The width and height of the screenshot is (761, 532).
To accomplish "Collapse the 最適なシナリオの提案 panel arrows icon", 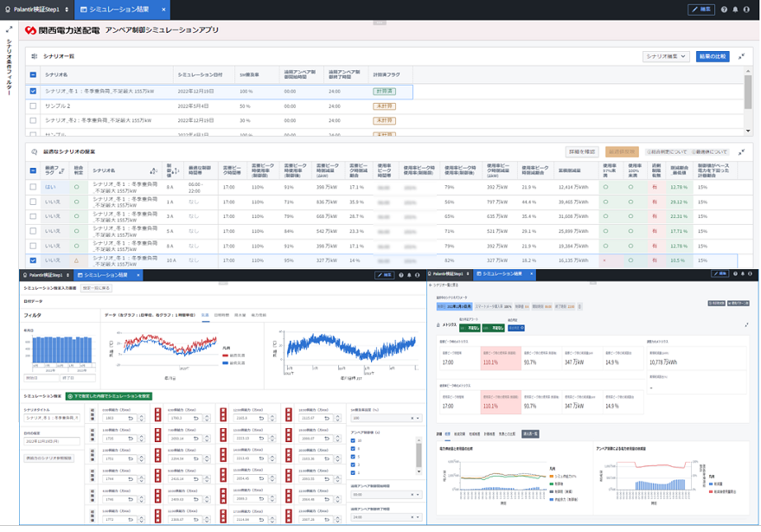I will tap(742, 152).
